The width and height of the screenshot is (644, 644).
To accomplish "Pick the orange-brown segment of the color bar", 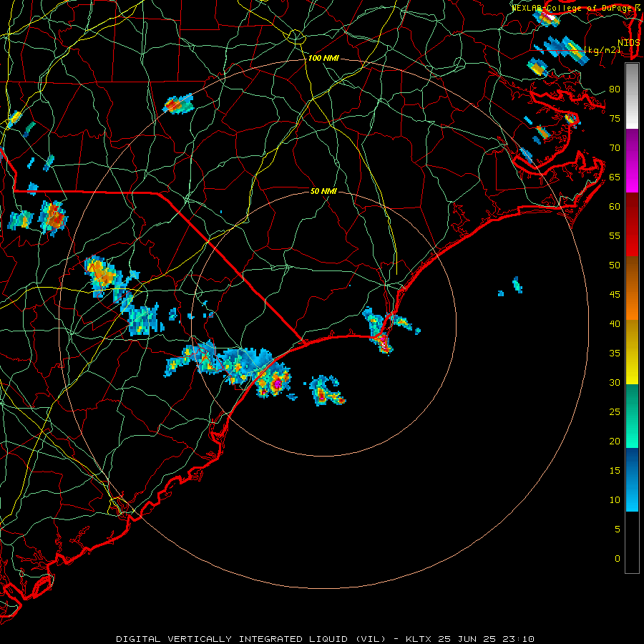I will [632, 288].
